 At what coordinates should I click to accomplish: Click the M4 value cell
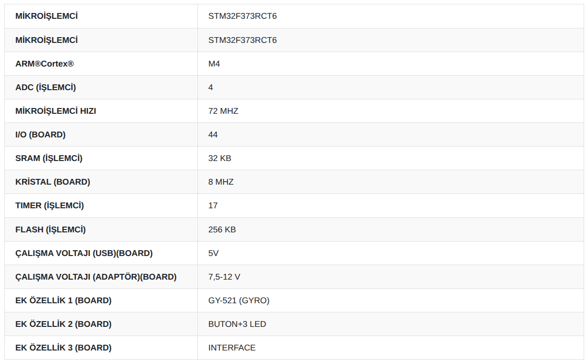click(391, 64)
